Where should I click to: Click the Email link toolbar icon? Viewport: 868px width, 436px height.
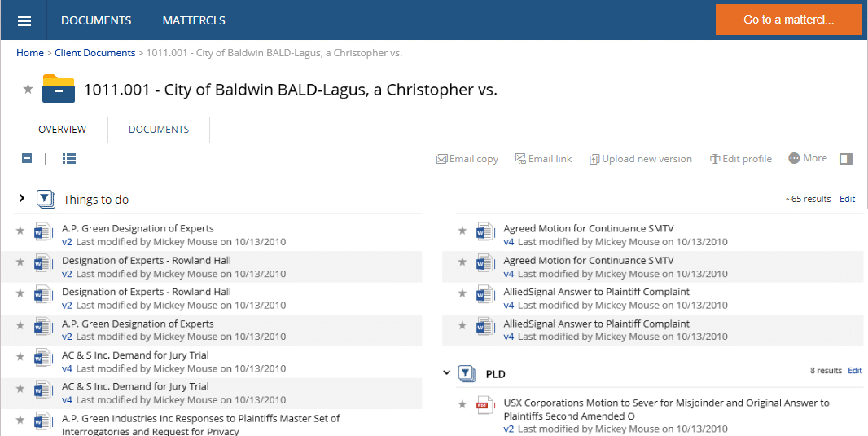[520, 159]
